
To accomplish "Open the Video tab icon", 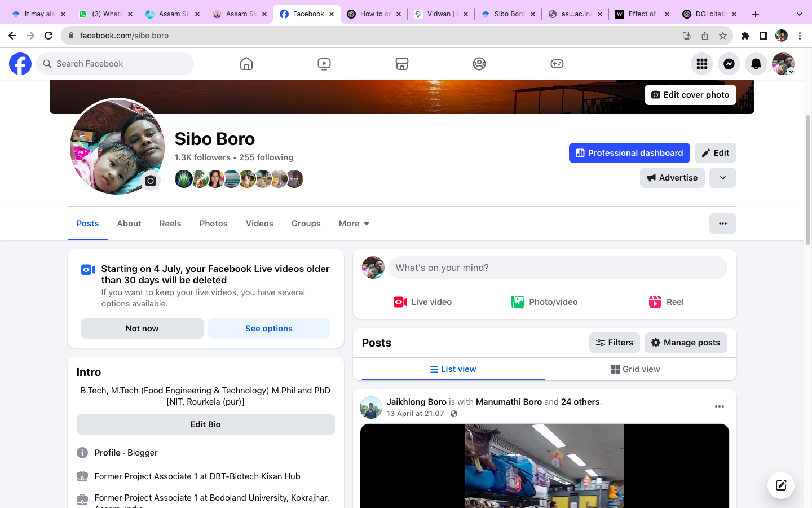I will (x=324, y=64).
